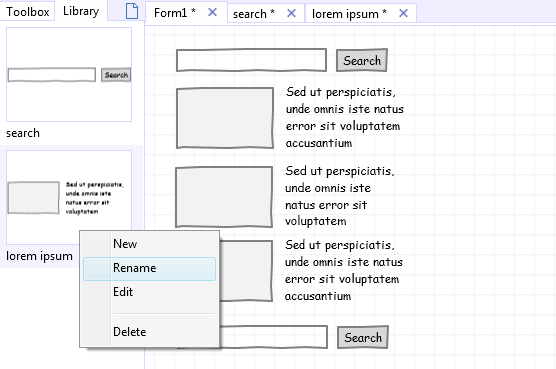
Task: Select the search library thumbnail
Action: coord(69,74)
